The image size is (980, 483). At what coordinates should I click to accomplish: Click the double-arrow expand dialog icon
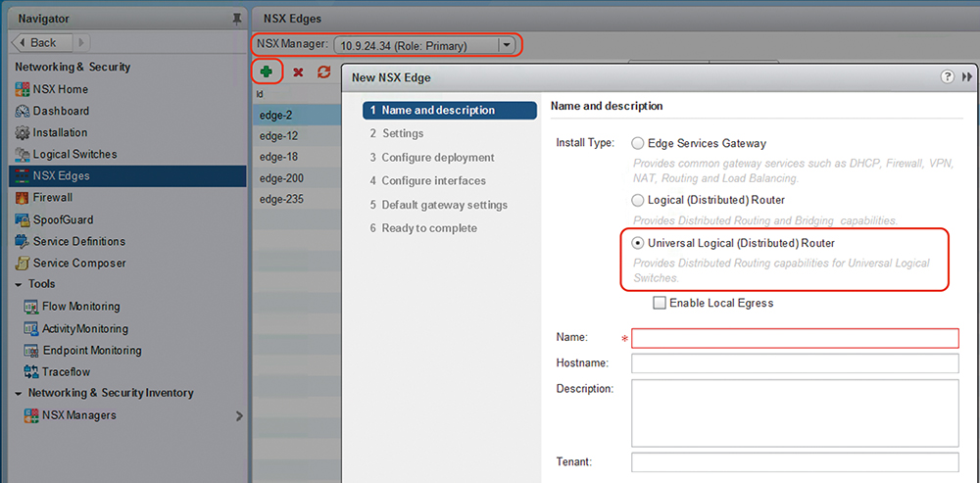click(x=967, y=76)
